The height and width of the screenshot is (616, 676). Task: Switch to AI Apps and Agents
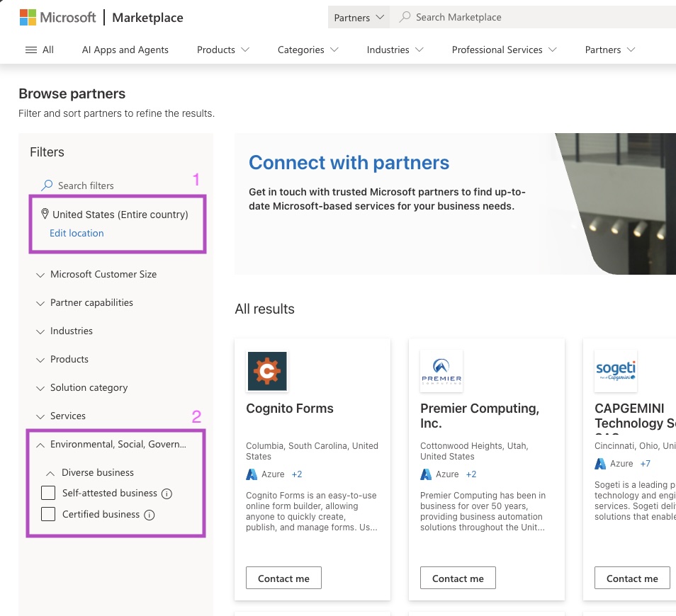click(125, 50)
